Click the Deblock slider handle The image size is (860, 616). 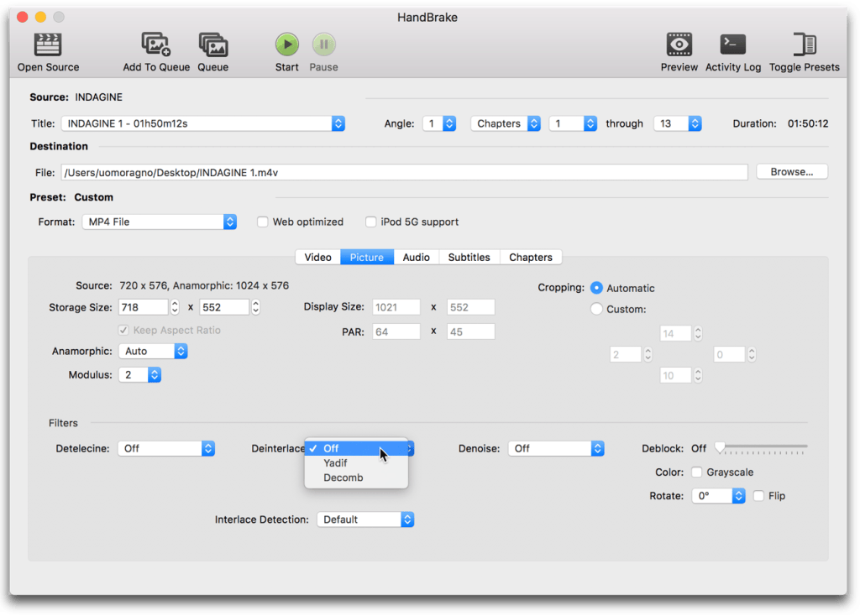coord(720,448)
